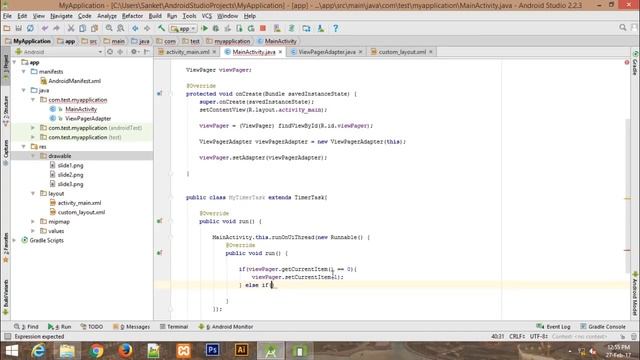Make project with the hammer icon
Viewport: 640px width, 360px height.
click(161, 28)
